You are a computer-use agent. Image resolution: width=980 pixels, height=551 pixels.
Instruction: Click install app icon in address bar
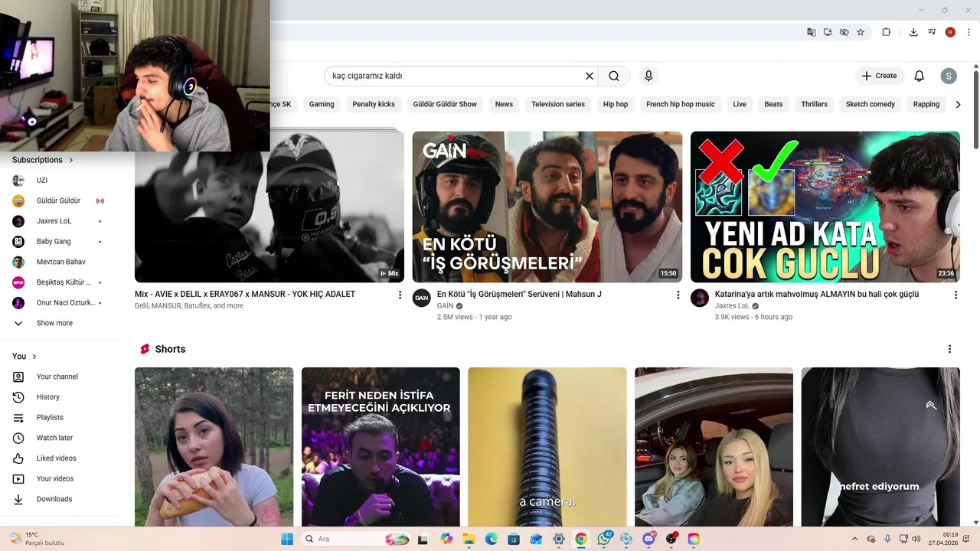(828, 32)
